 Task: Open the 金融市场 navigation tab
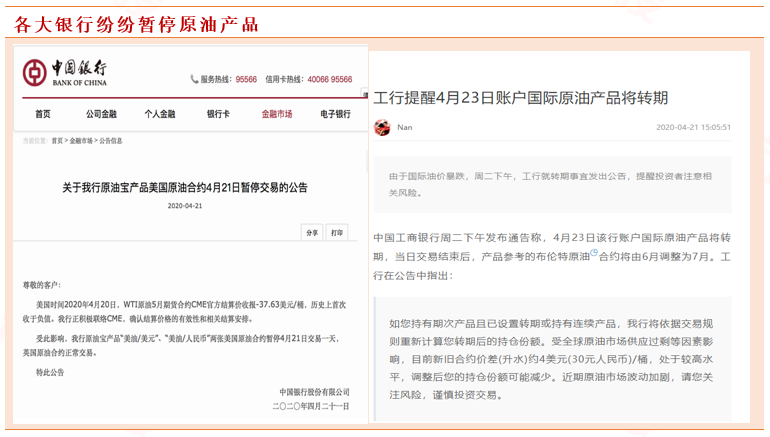pyautogui.click(x=276, y=114)
